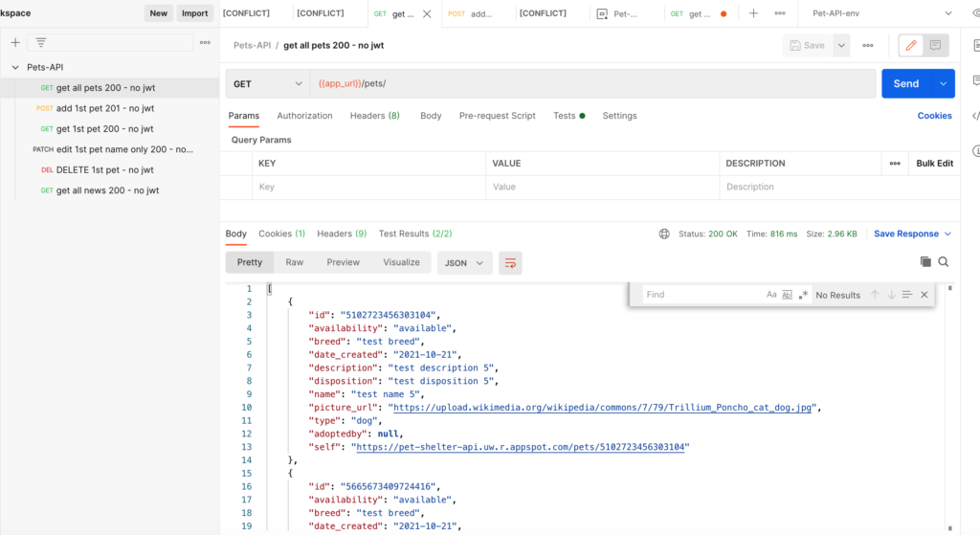Click the plus icon to open new tab

[753, 13]
